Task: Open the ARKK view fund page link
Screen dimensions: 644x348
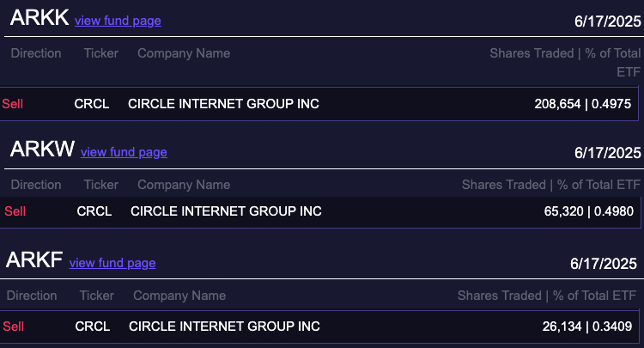Action: click(x=118, y=21)
